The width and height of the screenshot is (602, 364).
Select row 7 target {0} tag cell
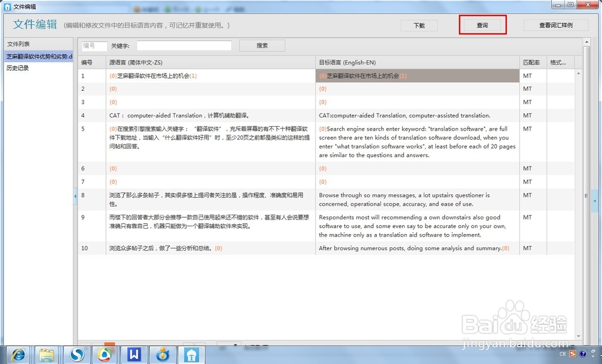pos(418,182)
